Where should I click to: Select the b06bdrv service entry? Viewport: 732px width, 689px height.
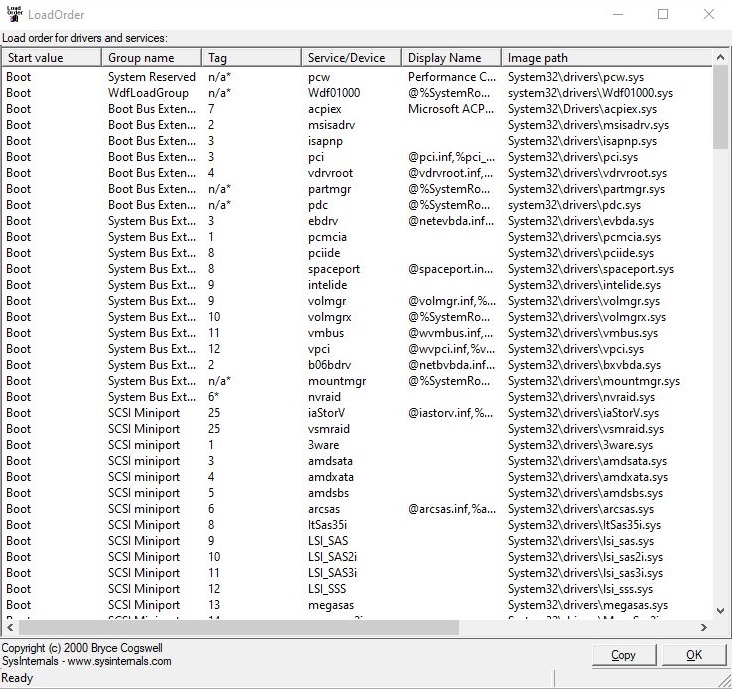pos(330,365)
